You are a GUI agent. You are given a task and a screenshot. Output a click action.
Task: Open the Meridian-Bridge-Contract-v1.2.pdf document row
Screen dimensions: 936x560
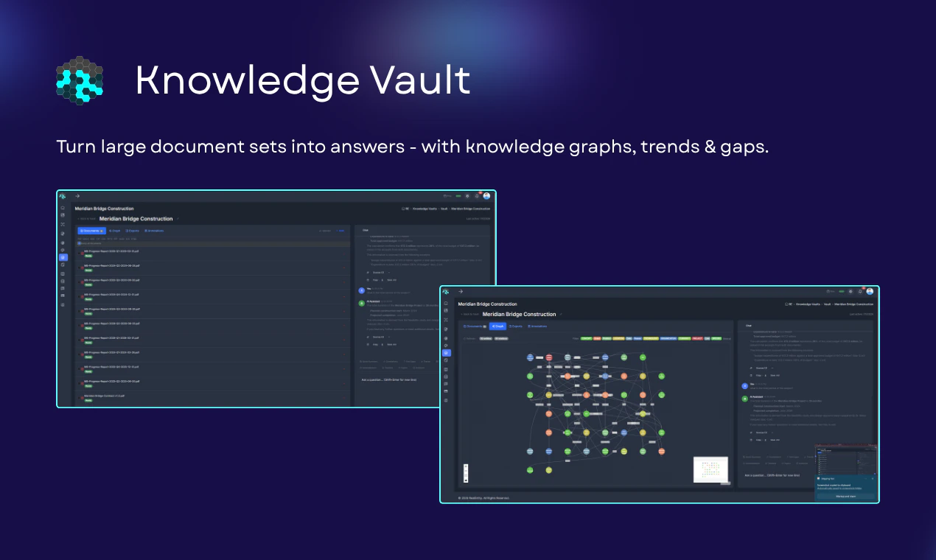[x=214, y=398]
